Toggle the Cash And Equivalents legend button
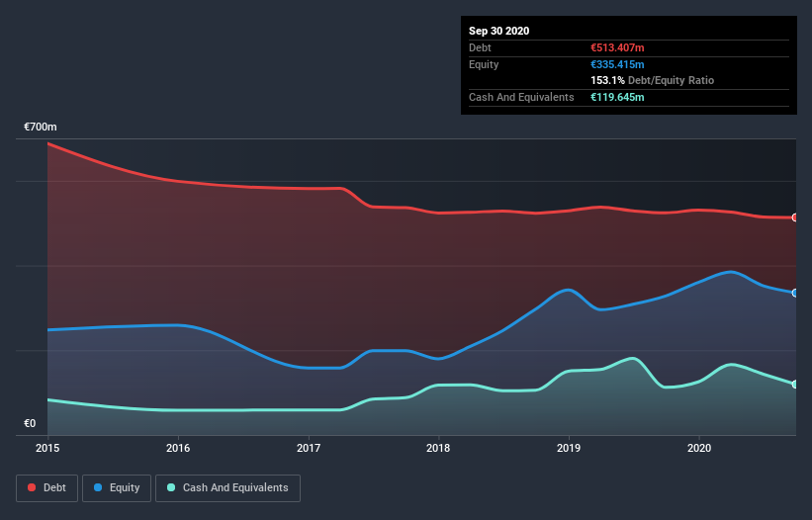The width and height of the screenshot is (812, 520). 227,488
